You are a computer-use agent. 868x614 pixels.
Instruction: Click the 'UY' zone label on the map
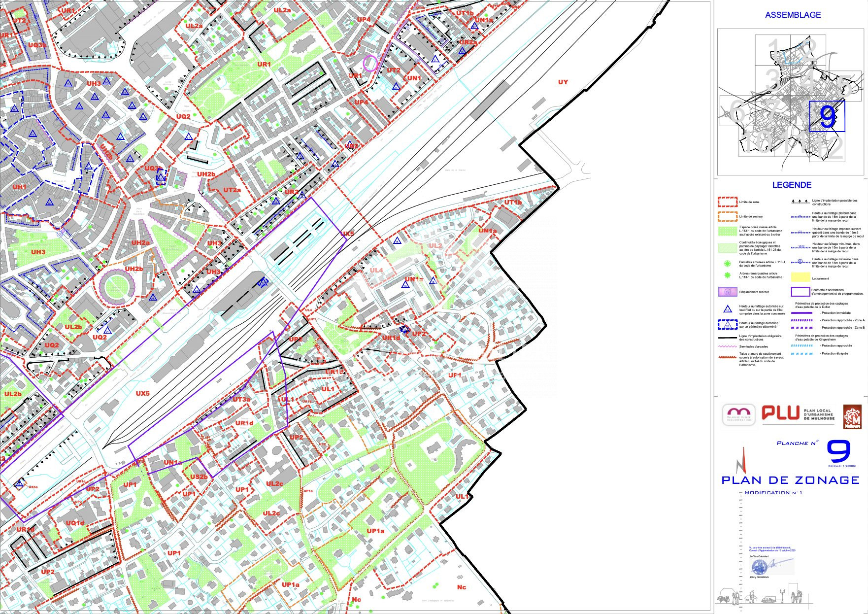tap(563, 82)
